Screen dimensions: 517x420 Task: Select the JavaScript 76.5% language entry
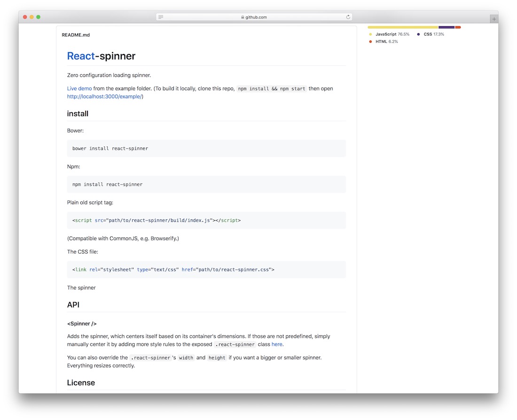click(389, 34)
